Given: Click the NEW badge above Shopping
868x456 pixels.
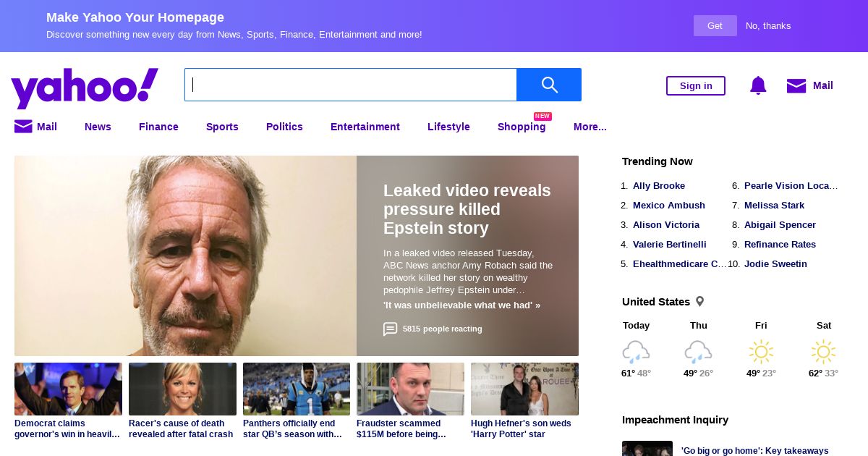Looking at the screenshot, I should tap(542, 116).
